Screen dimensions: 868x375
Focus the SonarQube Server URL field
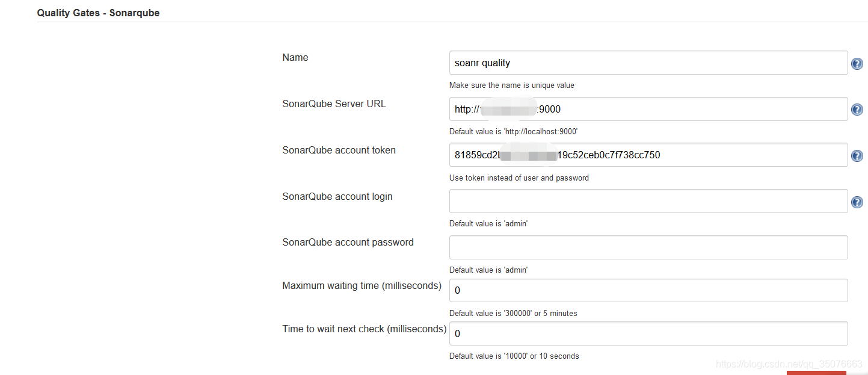648,109
